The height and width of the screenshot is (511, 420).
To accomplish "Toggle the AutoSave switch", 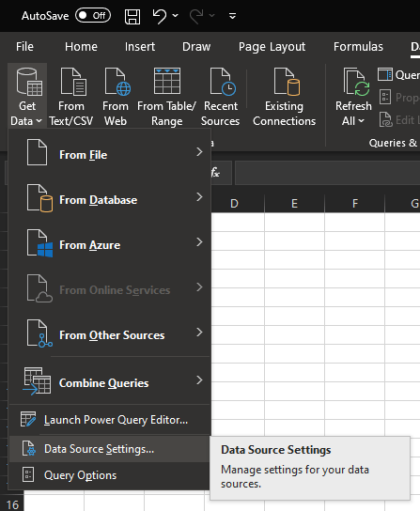I will coord(93,16).
